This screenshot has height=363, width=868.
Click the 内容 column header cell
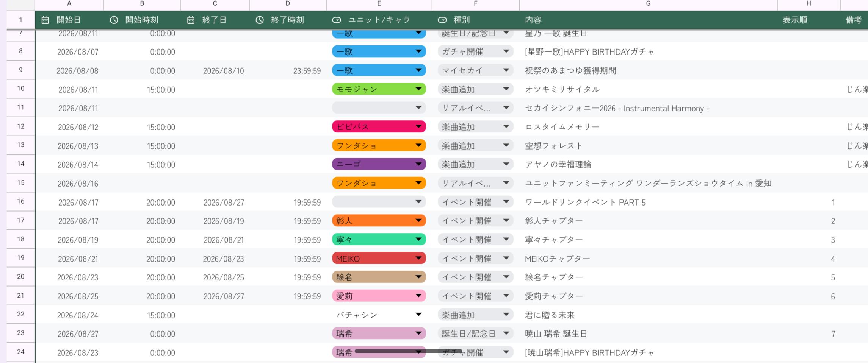click(x=648, y=20)
